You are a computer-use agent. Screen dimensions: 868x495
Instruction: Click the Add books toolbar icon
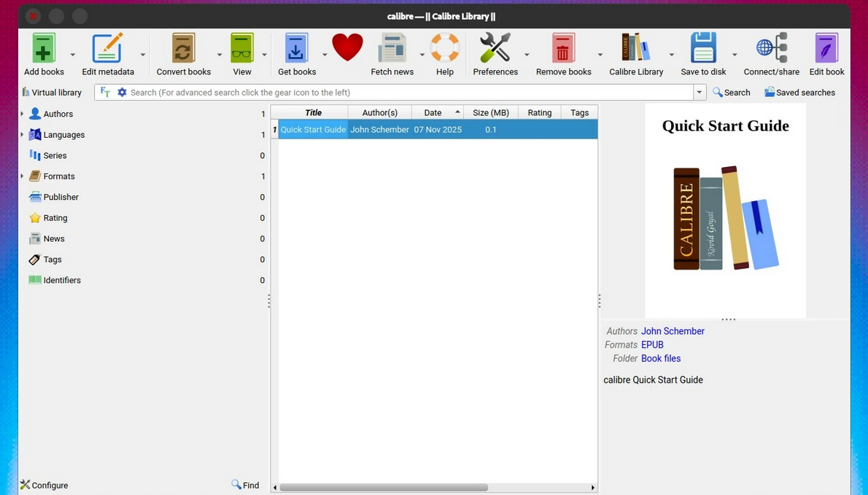(x=44, y=50)
